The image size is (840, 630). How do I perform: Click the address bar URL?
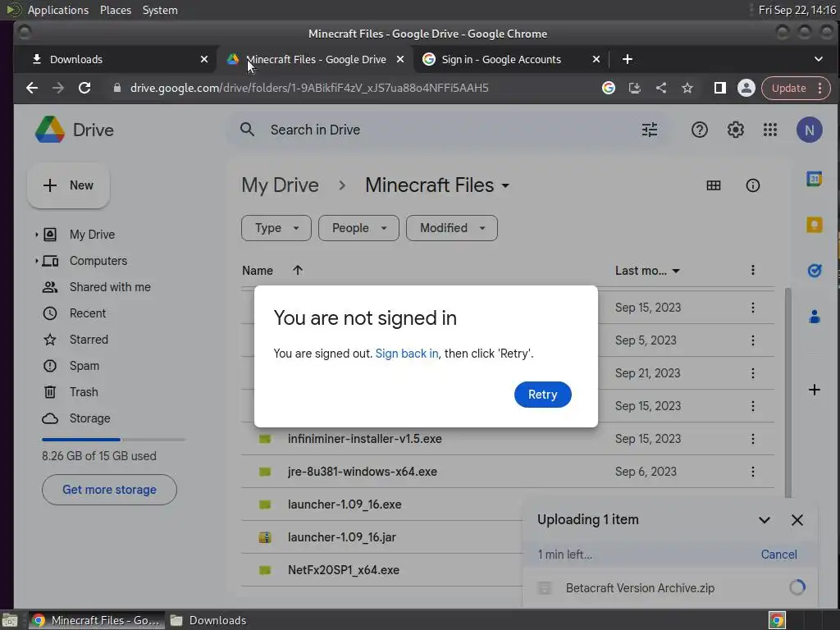click(309, 88)
